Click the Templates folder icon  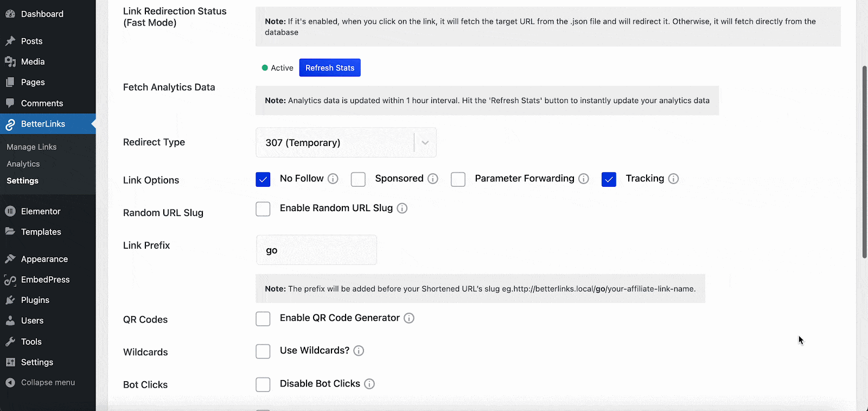pos(10,232)
